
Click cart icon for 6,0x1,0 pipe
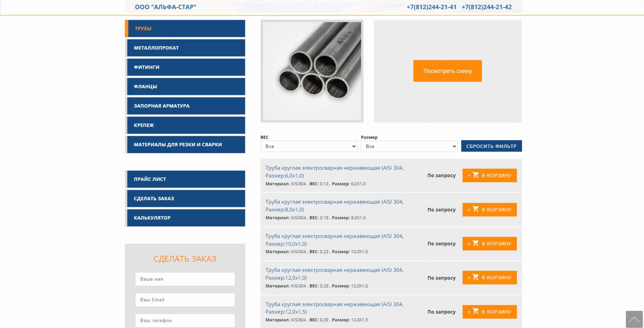pos(475,175)
